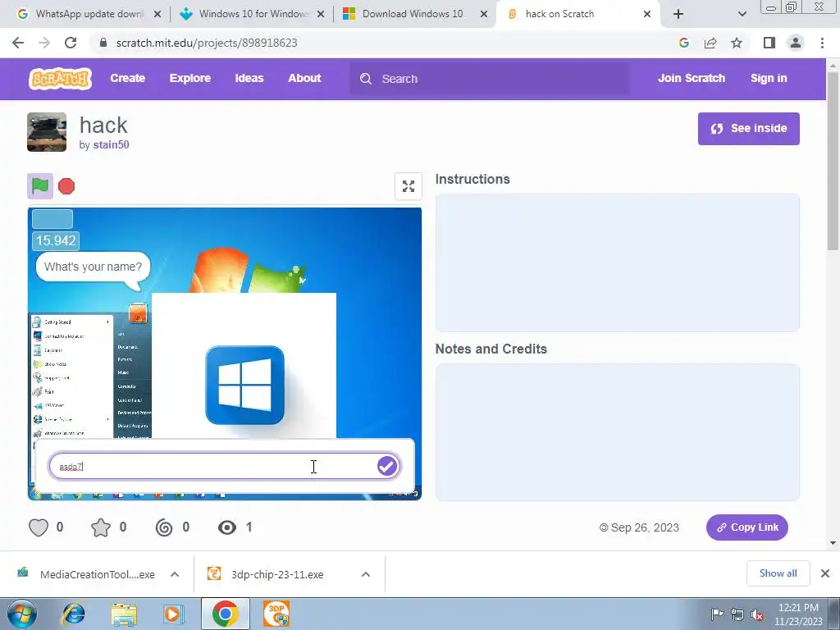The width and height of the screenshot is (840, 630).
Task: Love the project with the heart icon
Action: click(x=39, y=527)
